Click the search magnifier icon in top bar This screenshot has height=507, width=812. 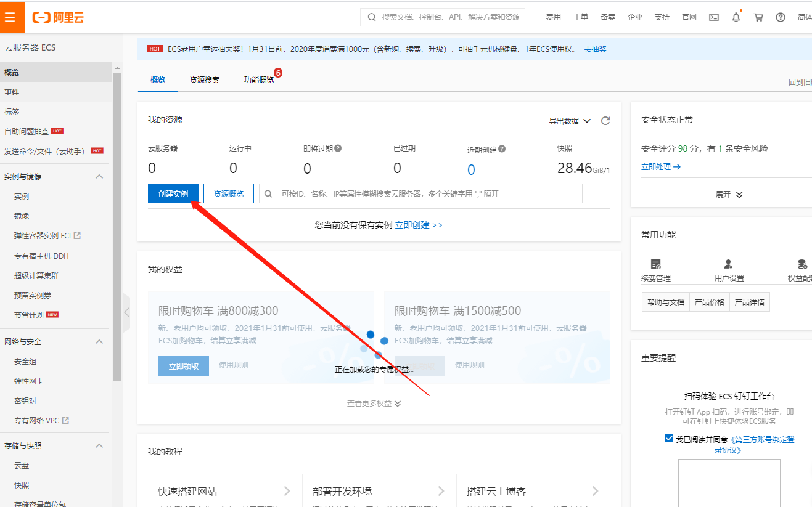click(x=372, y=17)
